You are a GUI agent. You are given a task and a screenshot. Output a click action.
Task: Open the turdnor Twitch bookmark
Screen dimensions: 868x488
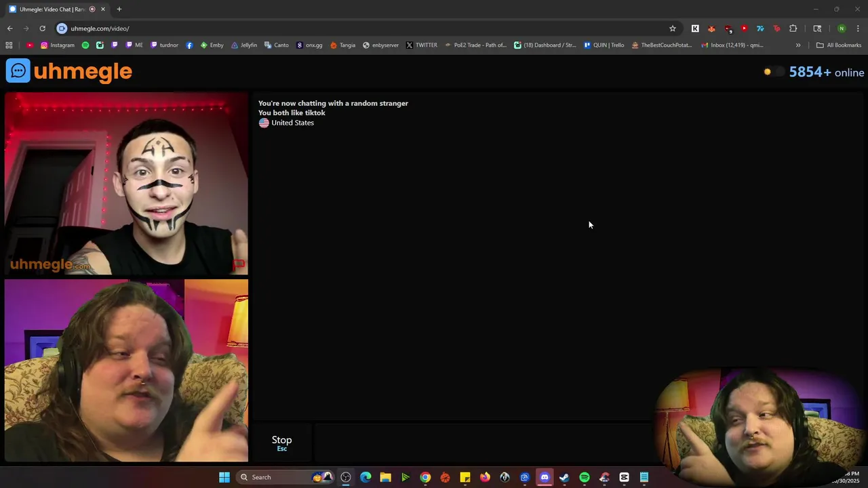pyautogui.click(x=164, y=45)
